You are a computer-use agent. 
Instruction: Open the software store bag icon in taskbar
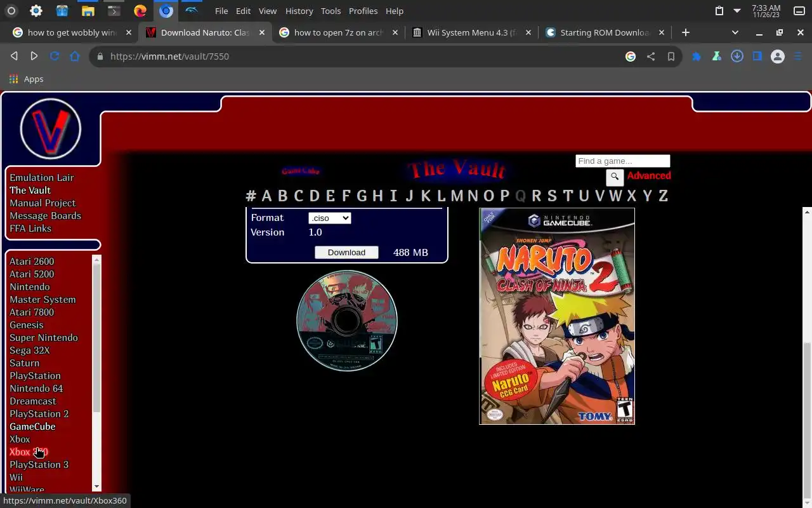tap(62, 11)
